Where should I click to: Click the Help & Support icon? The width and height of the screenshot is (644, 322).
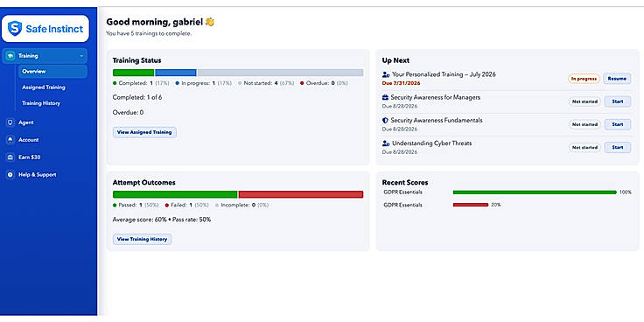click(x=10, y=175)
